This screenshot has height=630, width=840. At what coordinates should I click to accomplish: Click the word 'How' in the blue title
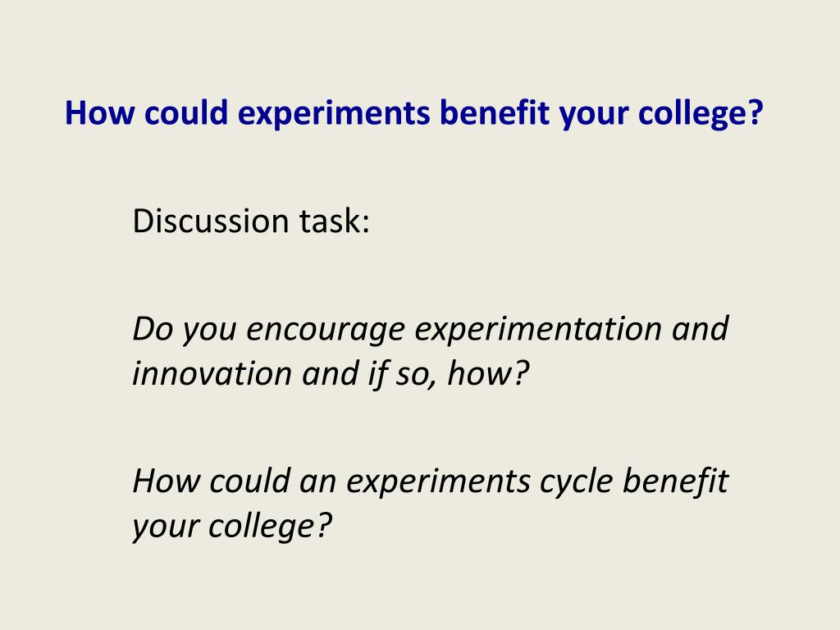[99, 112]
